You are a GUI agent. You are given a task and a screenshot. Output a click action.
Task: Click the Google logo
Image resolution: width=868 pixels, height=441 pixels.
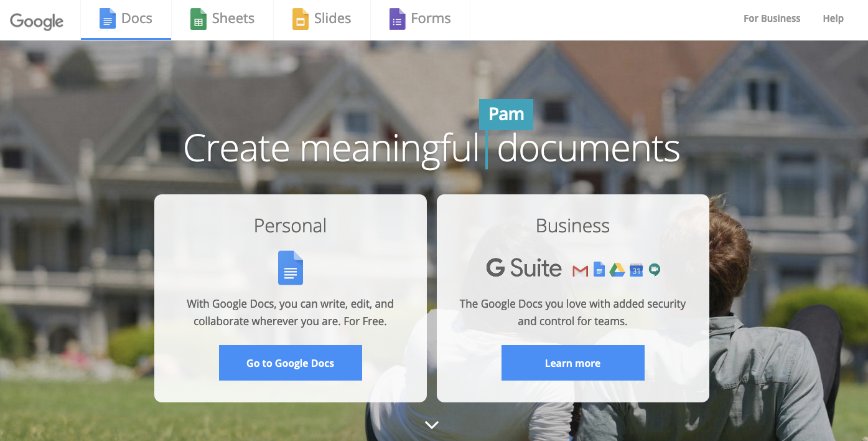pyautogui.click(x=37, y=21)
